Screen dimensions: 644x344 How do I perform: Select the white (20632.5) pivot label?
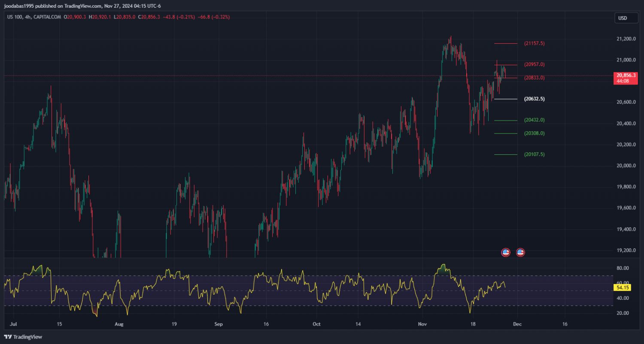click(535, 99)
